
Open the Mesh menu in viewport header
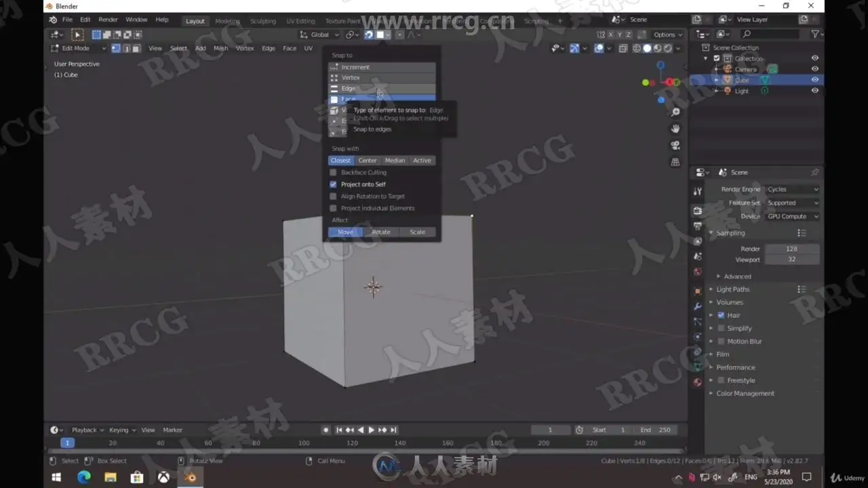(x=221, y=48)
